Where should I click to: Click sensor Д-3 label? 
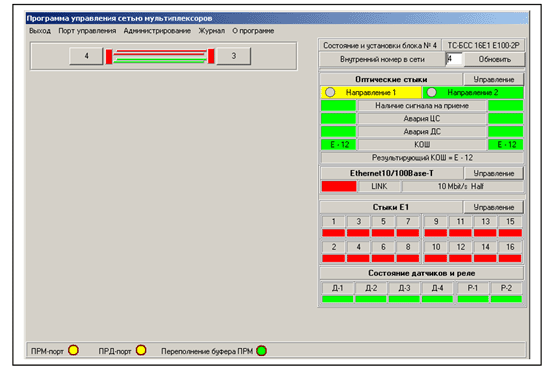(x=404, y=288)
